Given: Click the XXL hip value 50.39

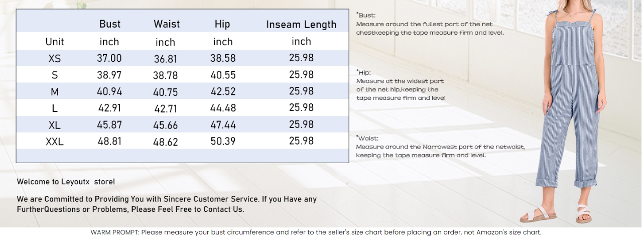Looking at the screenshot, I should click(223, 141).
